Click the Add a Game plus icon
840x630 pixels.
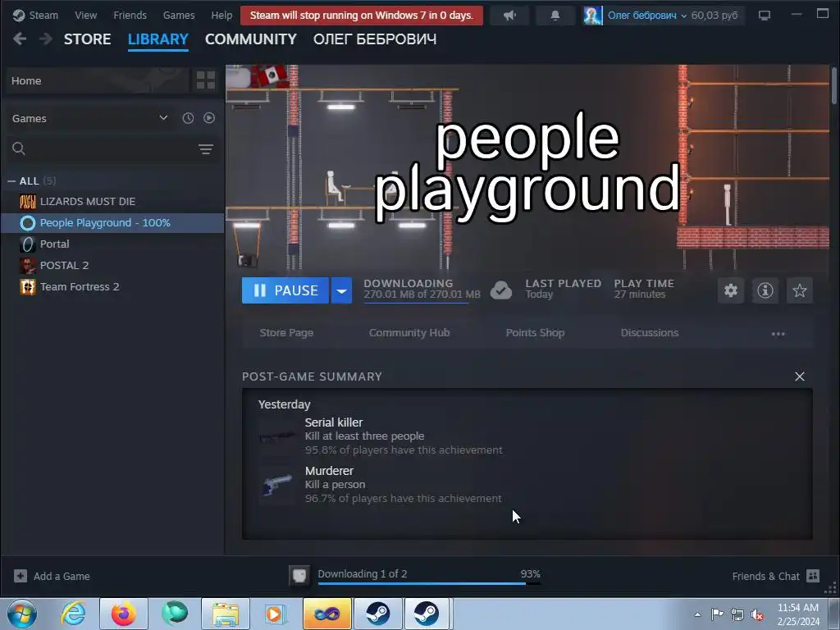21,576
